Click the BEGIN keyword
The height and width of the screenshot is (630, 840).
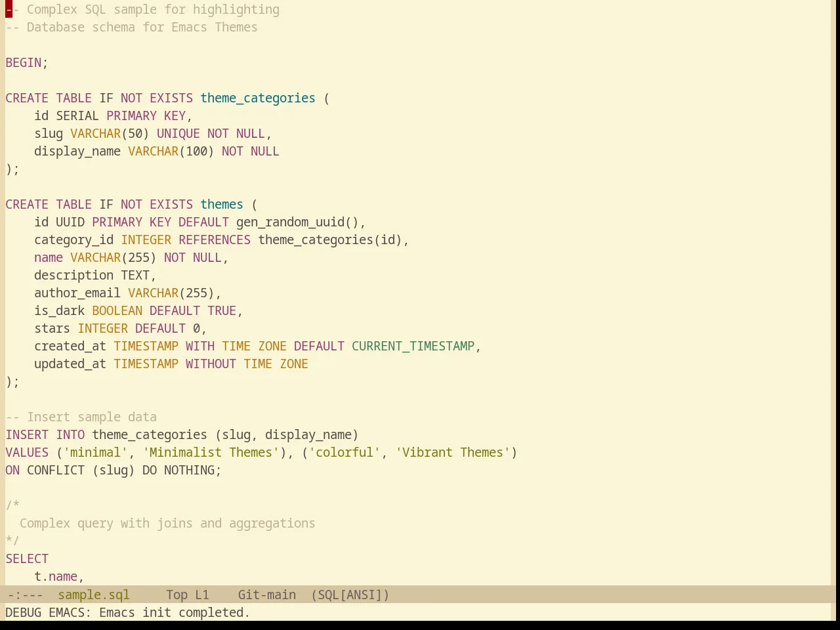coord(24,62)
